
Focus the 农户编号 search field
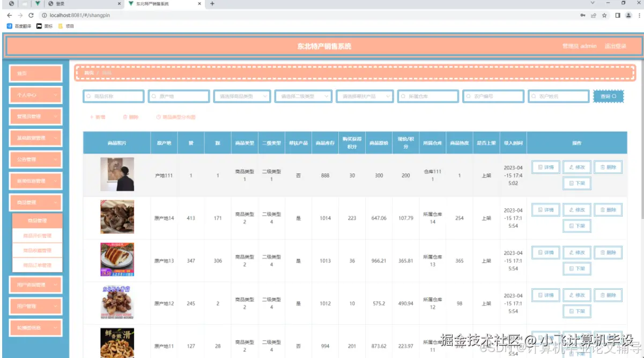click(x=493, y=96)
